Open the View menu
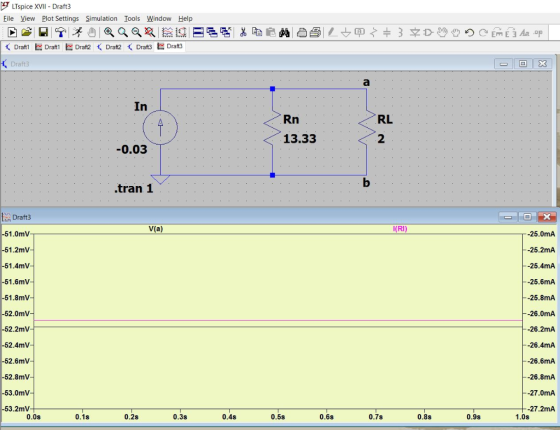Viewport: 560px width, 430px height. tap(28, 18)
